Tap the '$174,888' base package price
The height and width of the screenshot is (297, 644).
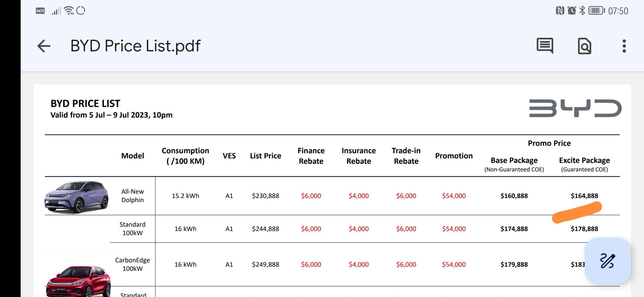pyautogui.click(x=514, y=229)
